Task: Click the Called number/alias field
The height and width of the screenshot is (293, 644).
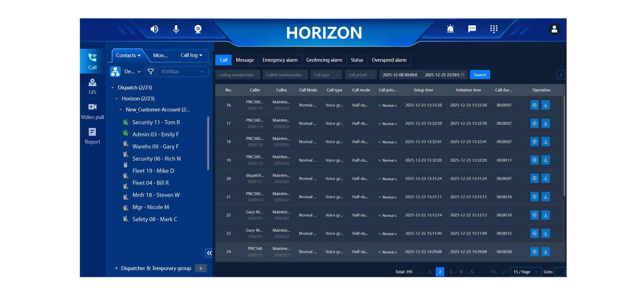Action: [285, 75]
